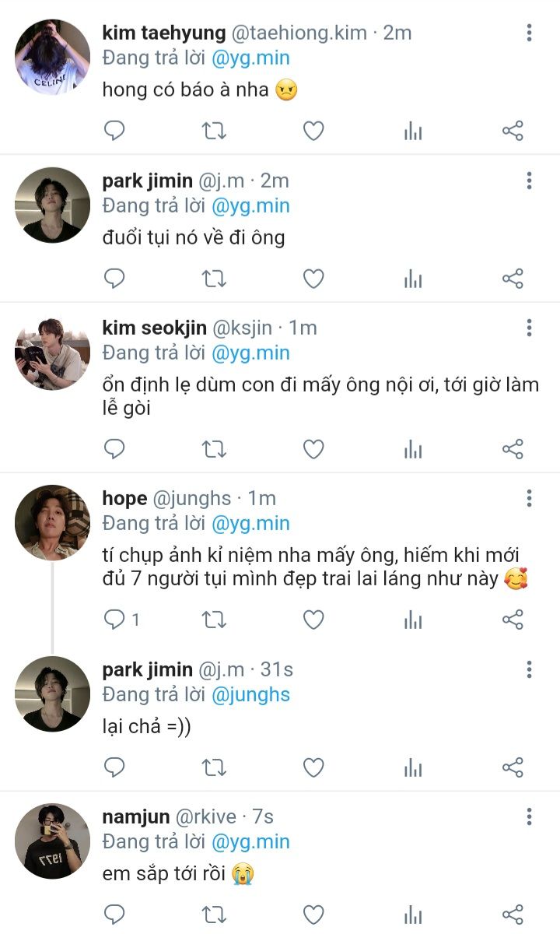View analytics for namjun's tweet
The width and height of the screenshot is (560, 934).
[x=413, y=914]
